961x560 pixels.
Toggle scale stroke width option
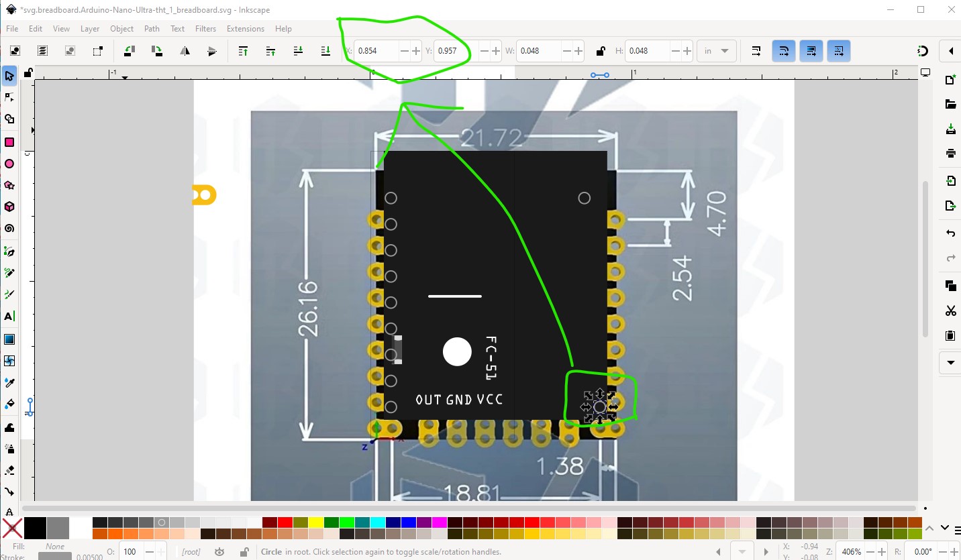756,51
